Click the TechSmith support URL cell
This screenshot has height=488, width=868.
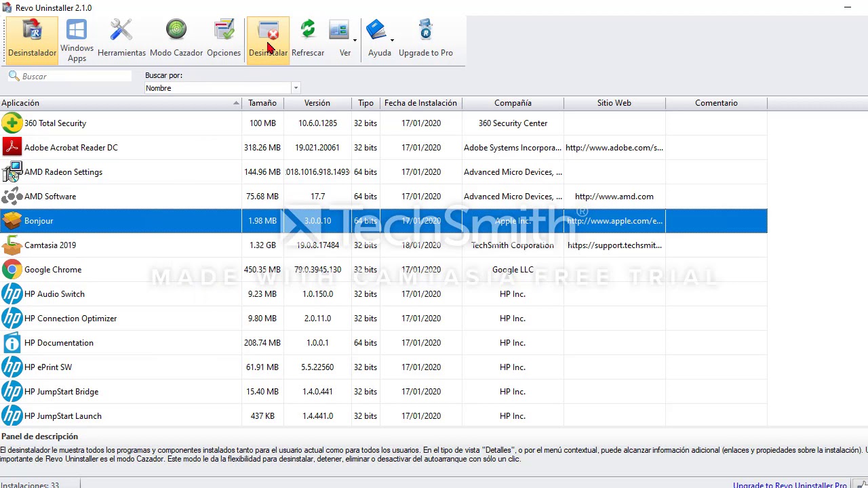614,245
